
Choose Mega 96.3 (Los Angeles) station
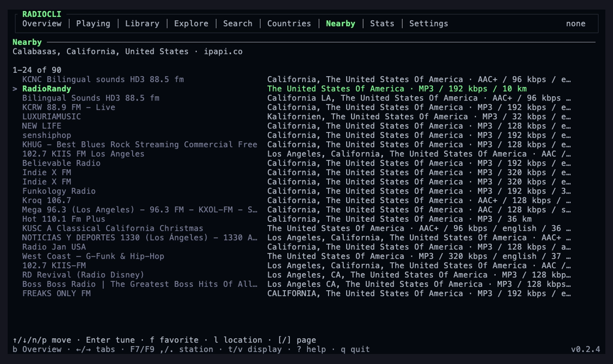[x=296, y=210]
